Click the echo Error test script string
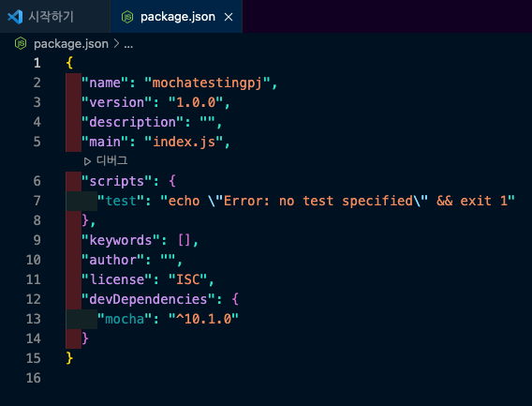Viewport: 532px width, 406px height. [337, 201]
